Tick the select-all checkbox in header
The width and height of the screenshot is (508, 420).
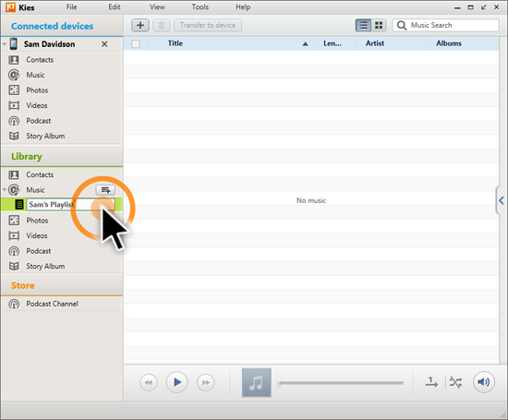136,43
